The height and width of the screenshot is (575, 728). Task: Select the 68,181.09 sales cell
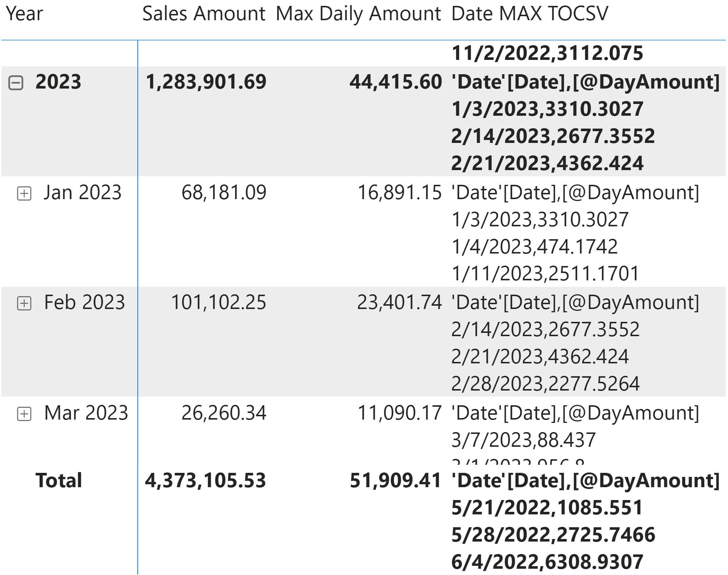click(x=224, y=193)
